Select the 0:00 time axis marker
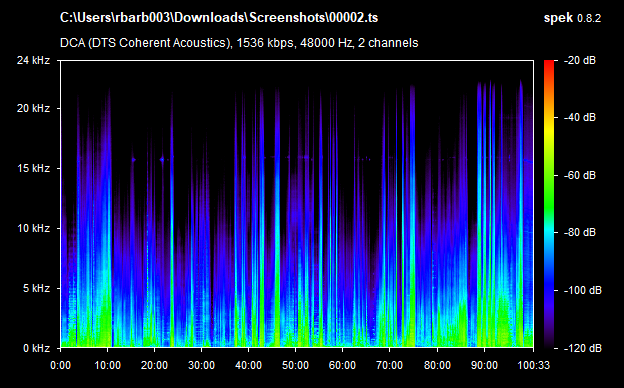The height and width of the screenshot is (388, 624). click(x=60, y=365)
